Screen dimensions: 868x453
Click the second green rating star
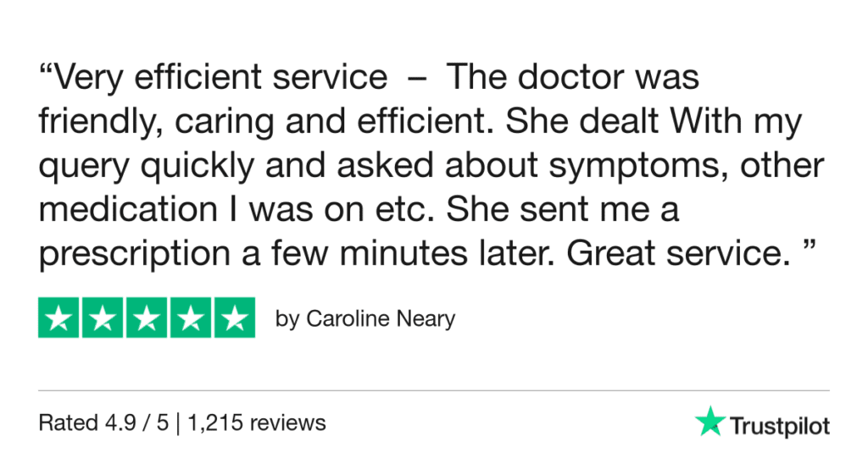click(x=103, y=318)
